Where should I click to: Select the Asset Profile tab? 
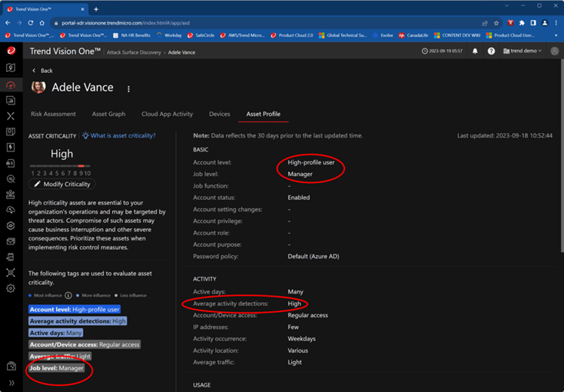coord(264,114)
